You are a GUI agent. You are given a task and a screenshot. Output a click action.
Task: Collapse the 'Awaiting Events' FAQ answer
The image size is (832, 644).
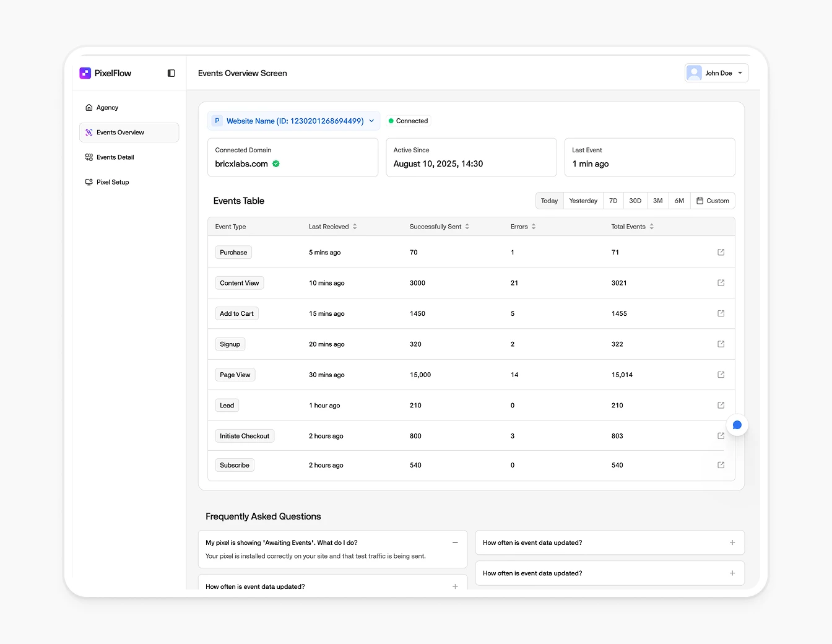pyautogui.click(x=455, y=542)
